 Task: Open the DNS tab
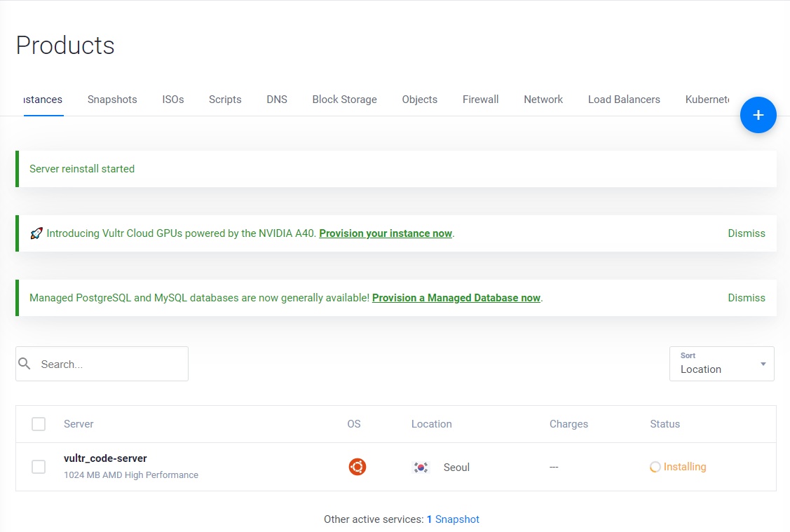coord(277,100)
